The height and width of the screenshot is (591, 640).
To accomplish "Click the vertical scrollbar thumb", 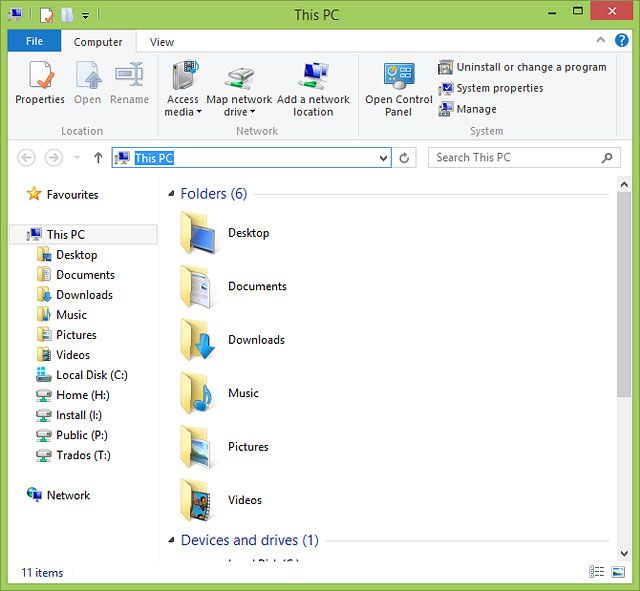I will pos(624,294).
